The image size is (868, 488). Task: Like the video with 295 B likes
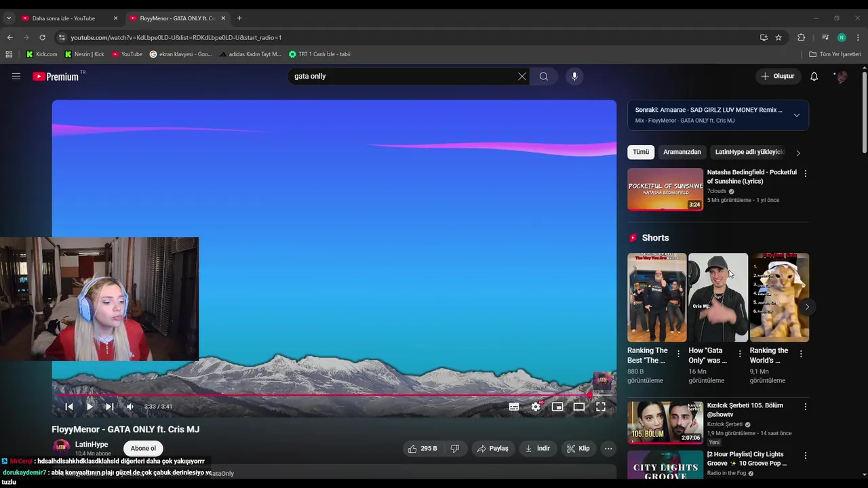tap(422, 448)
